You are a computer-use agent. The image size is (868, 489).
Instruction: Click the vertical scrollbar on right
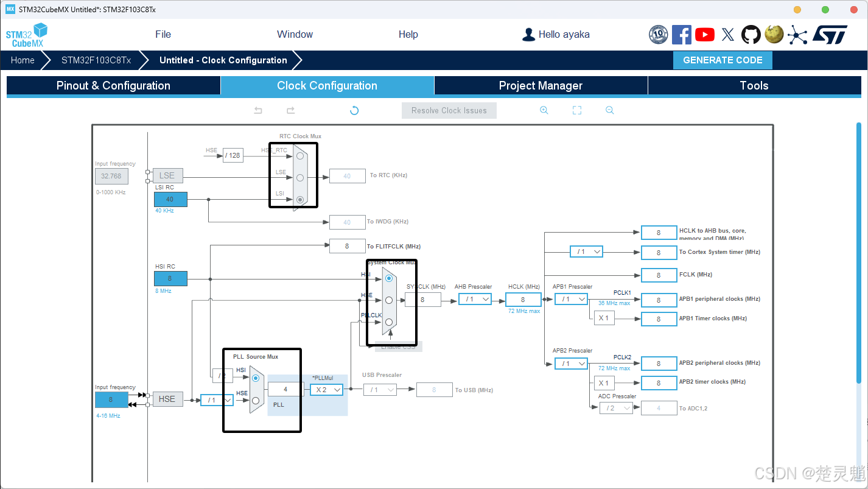(x=859, y=253)
